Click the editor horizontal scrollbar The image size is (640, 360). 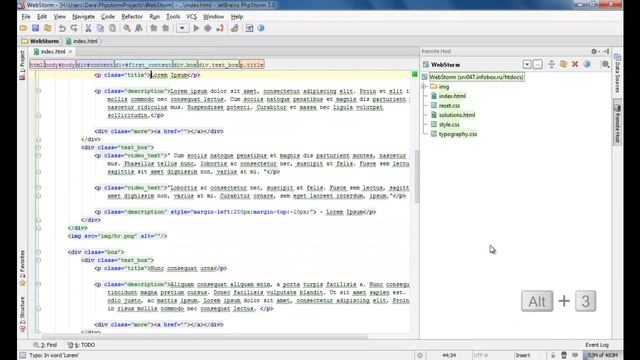(204, 337)
